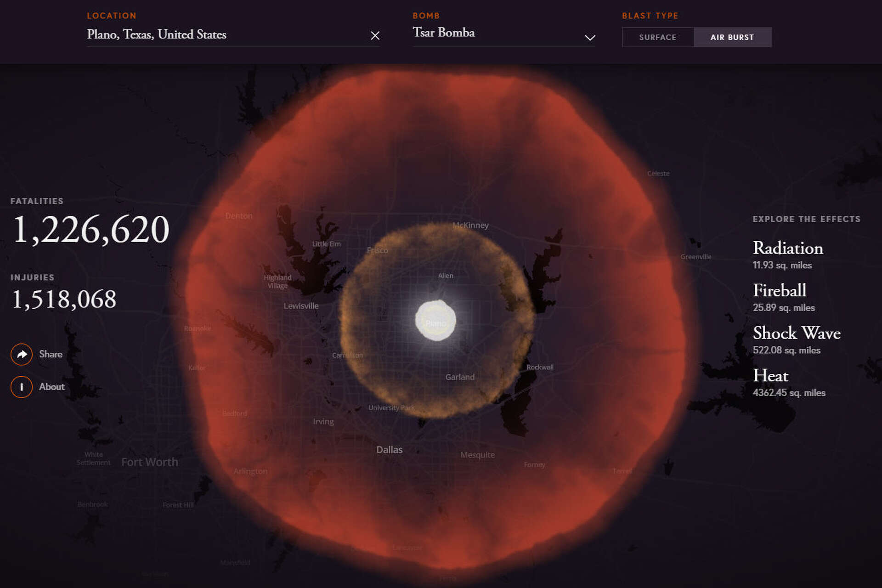Explore the Shock Wave effect
The height and width of the screenshot is (588, 882).
click(796, 333)
